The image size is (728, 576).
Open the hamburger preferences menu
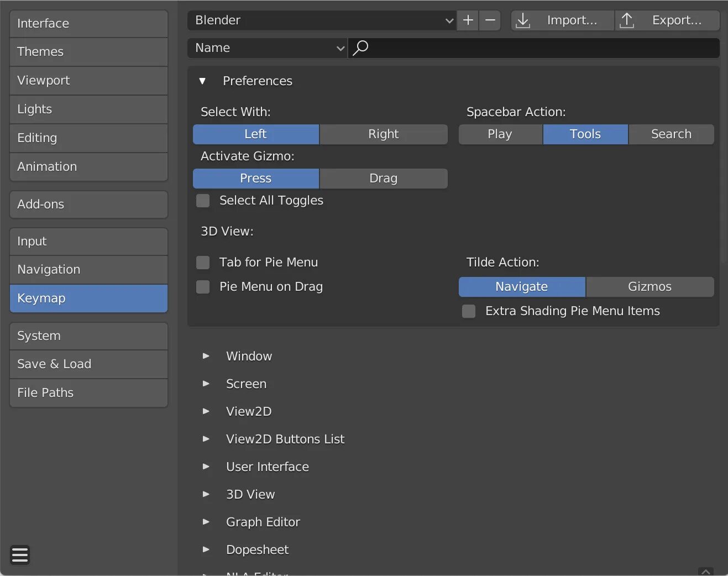click(20, 554)
